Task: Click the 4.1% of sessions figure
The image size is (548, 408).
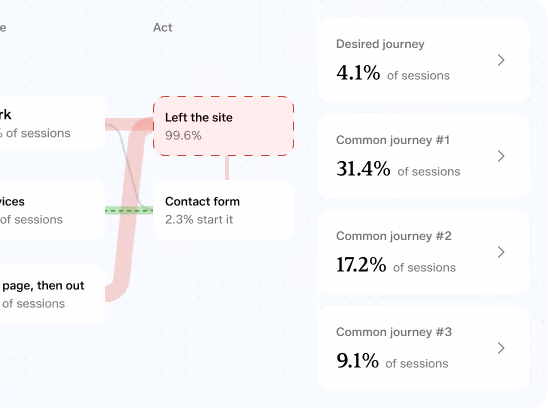Action: [x=393, y=73]
